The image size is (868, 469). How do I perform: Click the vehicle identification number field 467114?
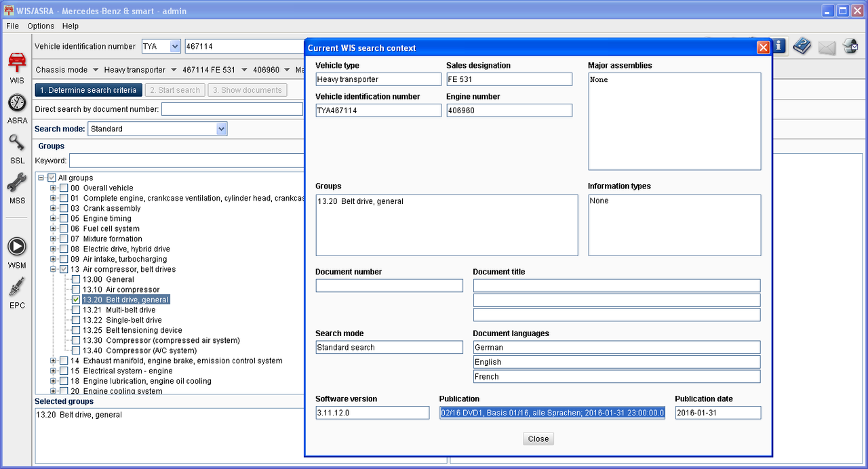[x=244, y=46]
